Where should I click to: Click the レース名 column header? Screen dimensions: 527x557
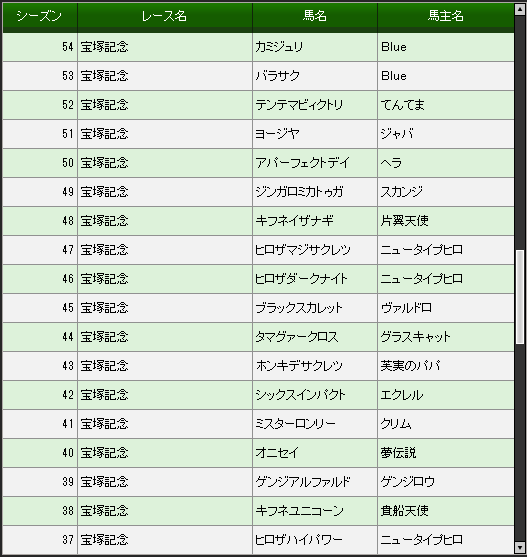click(x=164, y=16)
